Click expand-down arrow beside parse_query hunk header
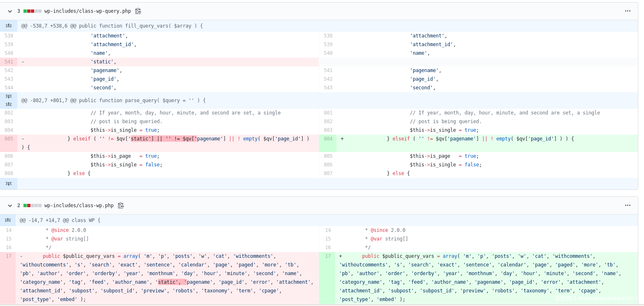The image size is (644, 306). click(9, 96)
